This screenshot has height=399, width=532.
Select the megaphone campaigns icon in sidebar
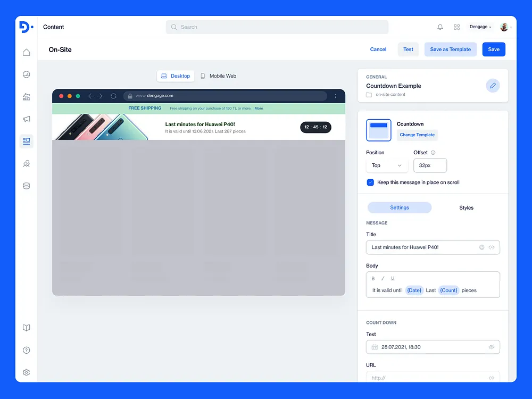(x=26, y=119)
